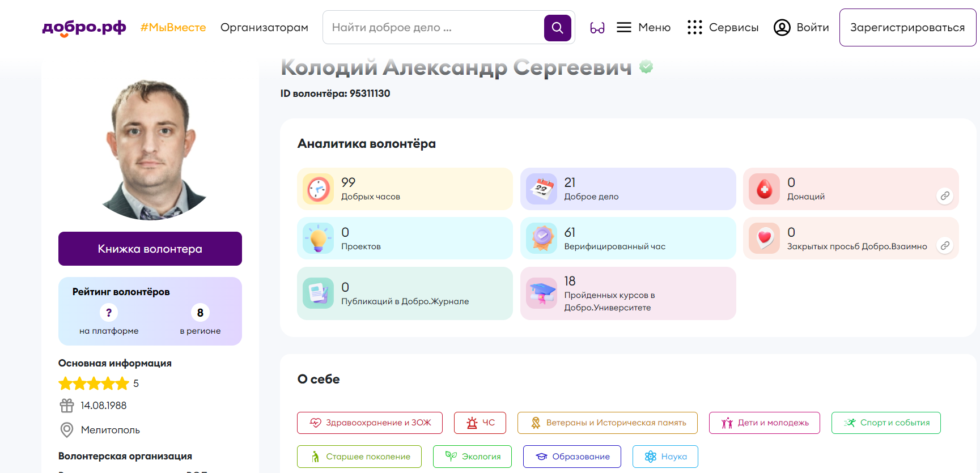Click the 18 Пройденных курсов value
The height and width of the screenshot is (473, 980).
570,281
